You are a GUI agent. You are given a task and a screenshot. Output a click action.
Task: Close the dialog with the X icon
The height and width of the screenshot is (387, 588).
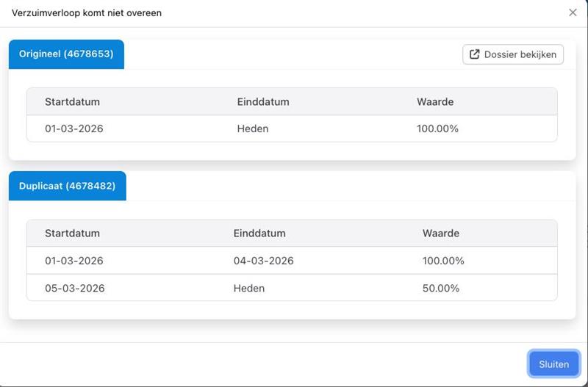573,12
